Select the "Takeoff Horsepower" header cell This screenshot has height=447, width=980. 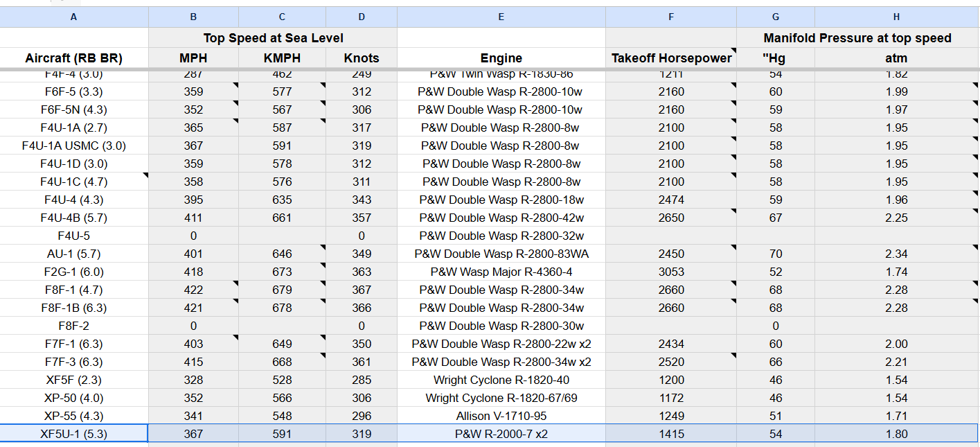(x=670, y=58)
